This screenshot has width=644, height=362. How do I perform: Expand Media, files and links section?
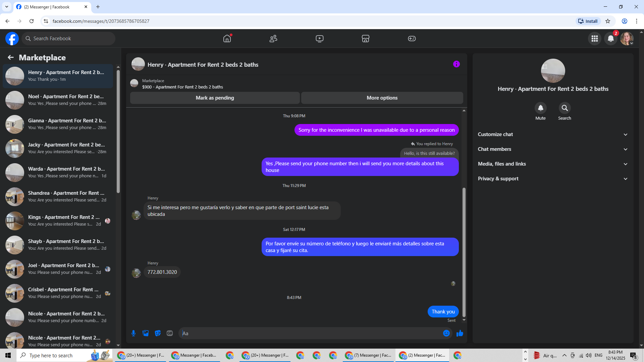click(552, 164)
